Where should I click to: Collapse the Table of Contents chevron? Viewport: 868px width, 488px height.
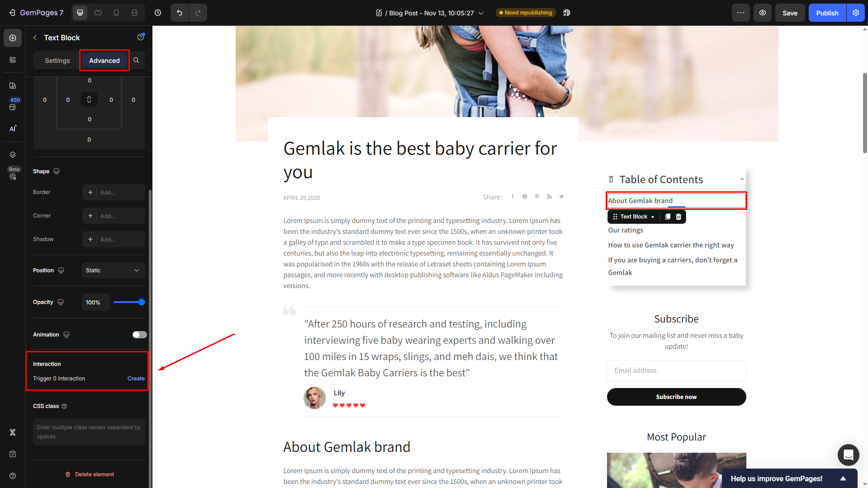point(742,180)
